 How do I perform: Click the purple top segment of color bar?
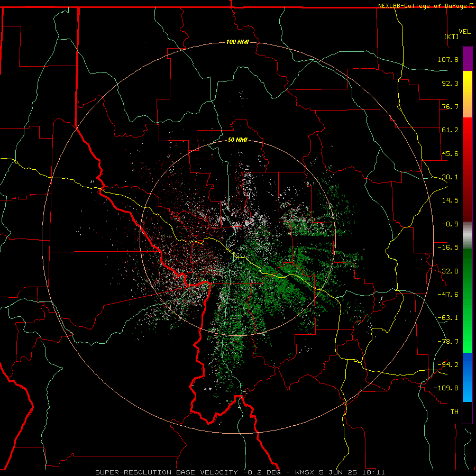pos(467,59)
